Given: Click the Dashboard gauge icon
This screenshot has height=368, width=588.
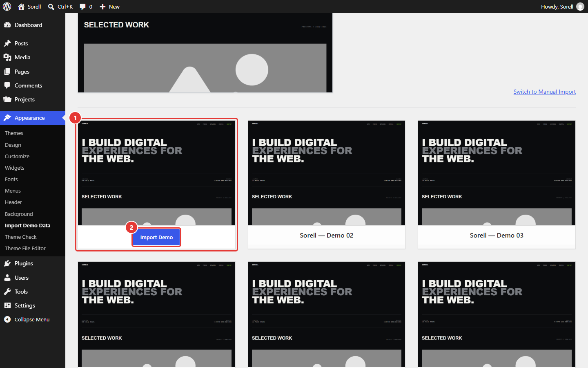Looking at the screenshot, I should point(7,25).
